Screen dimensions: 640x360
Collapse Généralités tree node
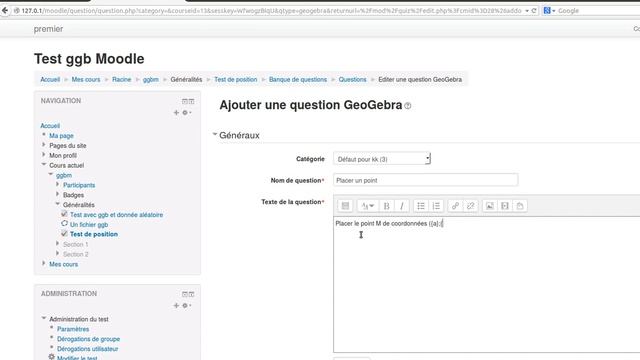click(x=58, y=204)
